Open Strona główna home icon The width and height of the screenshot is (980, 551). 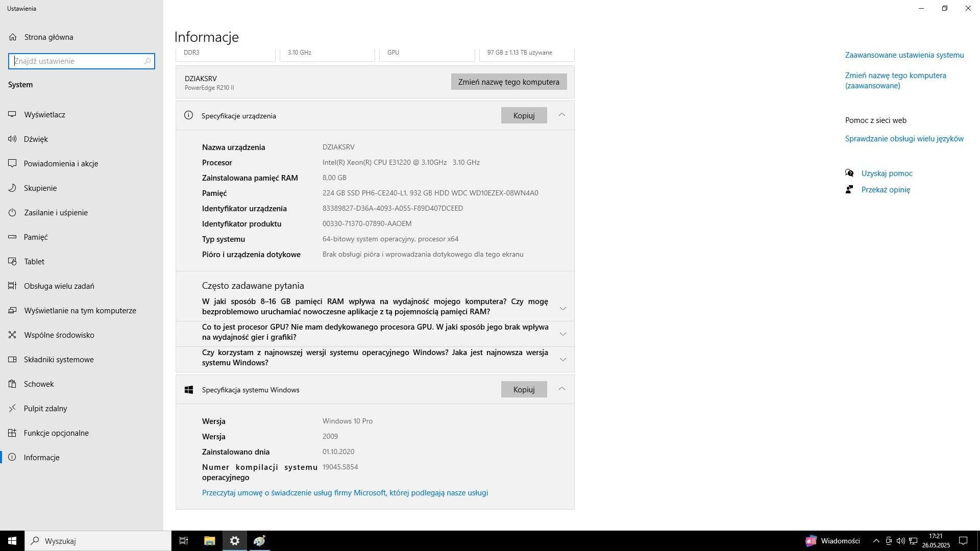(x=13, y=37)
